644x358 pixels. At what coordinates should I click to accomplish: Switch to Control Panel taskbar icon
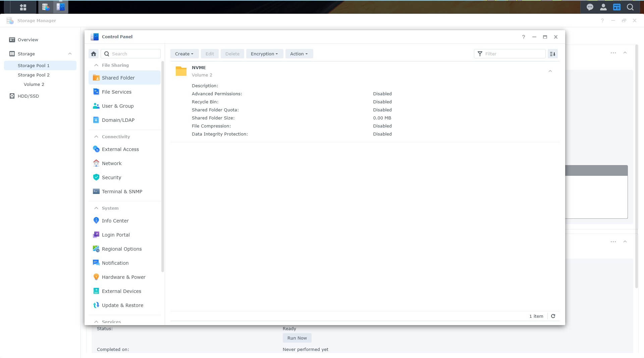pos(61,7)
